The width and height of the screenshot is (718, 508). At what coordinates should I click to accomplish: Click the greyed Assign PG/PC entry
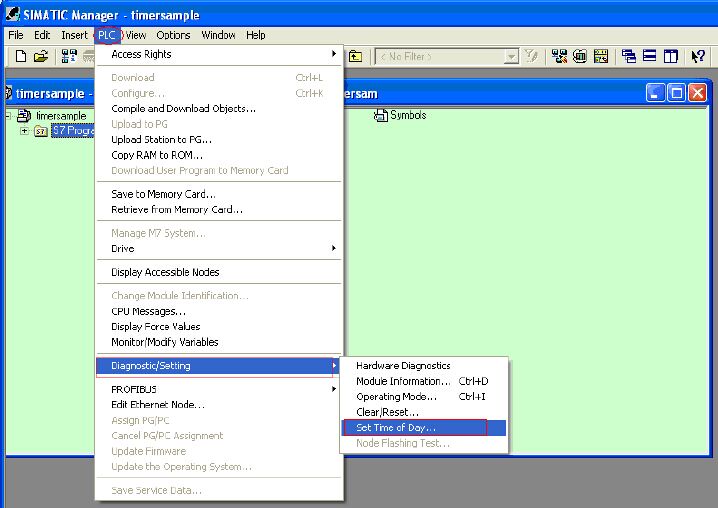(x=219, y=420)
